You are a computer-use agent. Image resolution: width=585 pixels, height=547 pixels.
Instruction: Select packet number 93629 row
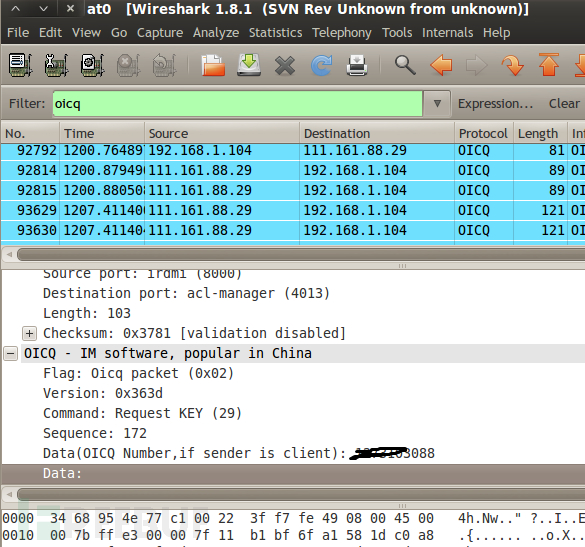[293, 210]
